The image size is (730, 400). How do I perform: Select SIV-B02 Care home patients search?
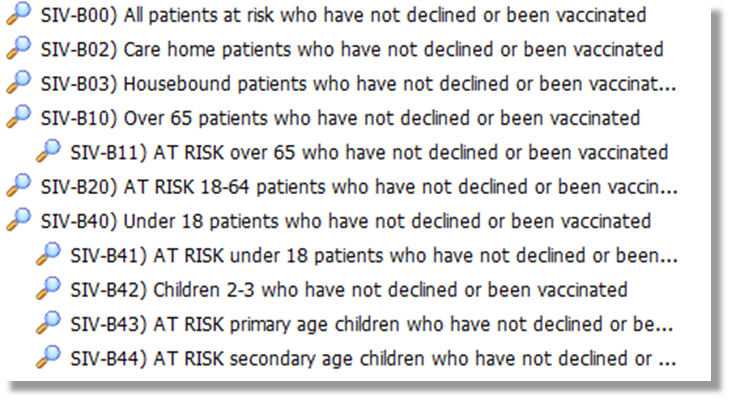pos(352,49)
